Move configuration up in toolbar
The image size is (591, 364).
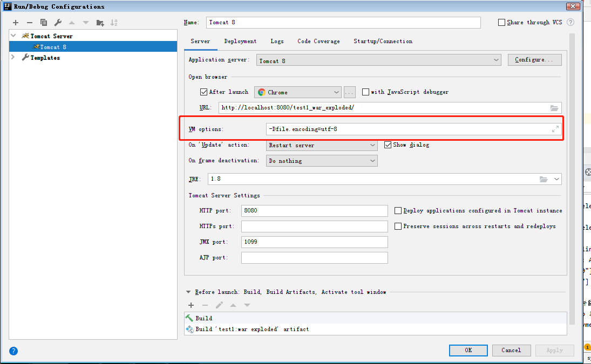[72, 23]
